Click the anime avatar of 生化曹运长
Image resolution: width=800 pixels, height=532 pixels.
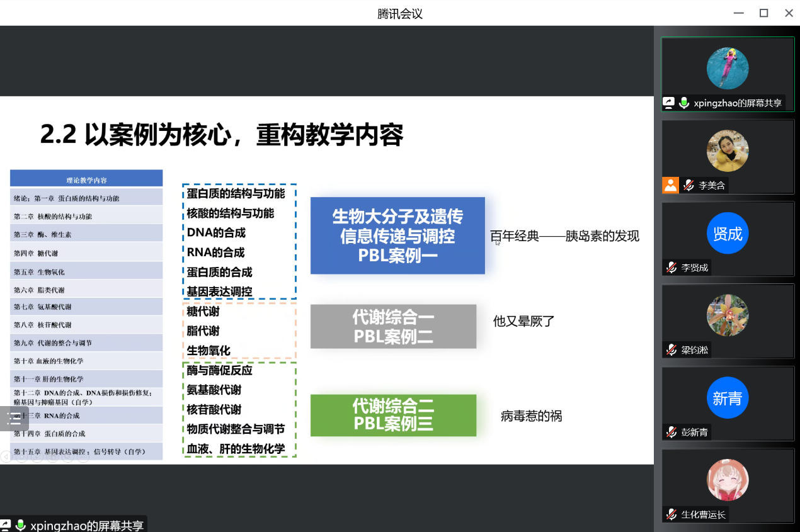click(x=728, y=480)
